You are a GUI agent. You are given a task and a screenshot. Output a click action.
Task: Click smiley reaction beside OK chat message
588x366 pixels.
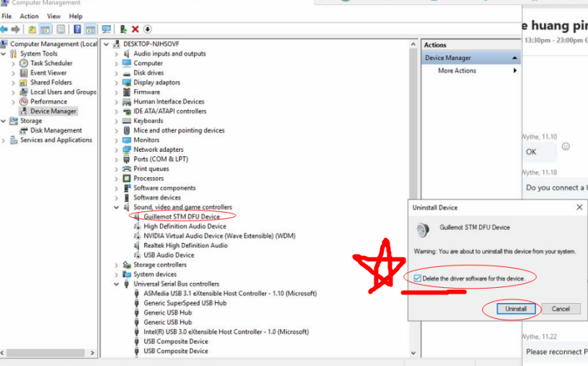click(566, 147)
